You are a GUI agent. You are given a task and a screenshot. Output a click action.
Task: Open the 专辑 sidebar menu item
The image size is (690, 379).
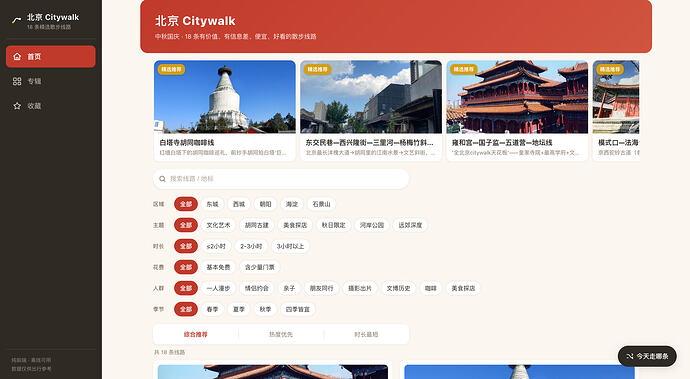click(x=51, y=81)
